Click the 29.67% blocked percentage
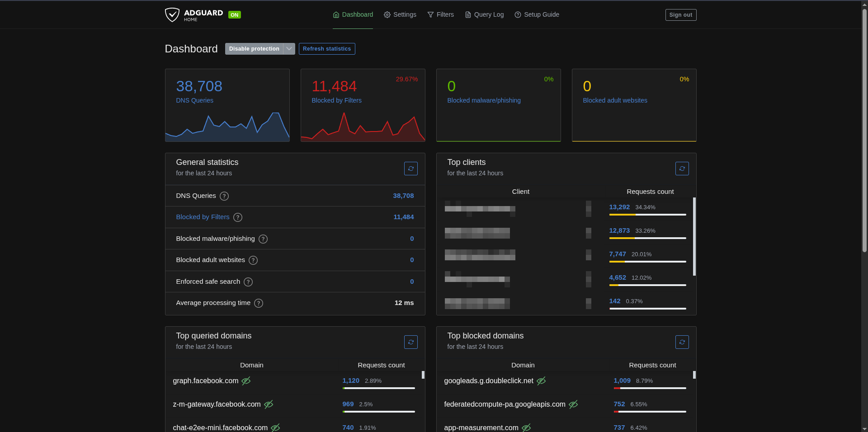868x432 pixels. [x=407, y=79]
